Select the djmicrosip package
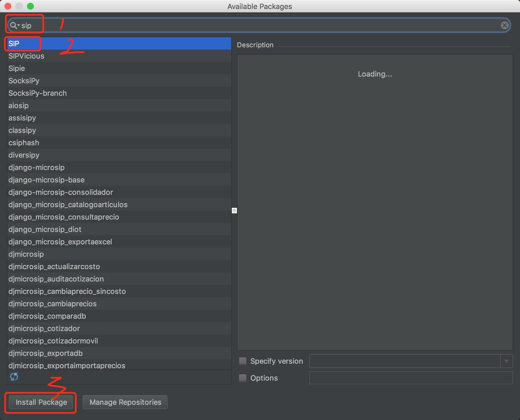This screenshot has width=520, height=420. click(x=119, y=254)
